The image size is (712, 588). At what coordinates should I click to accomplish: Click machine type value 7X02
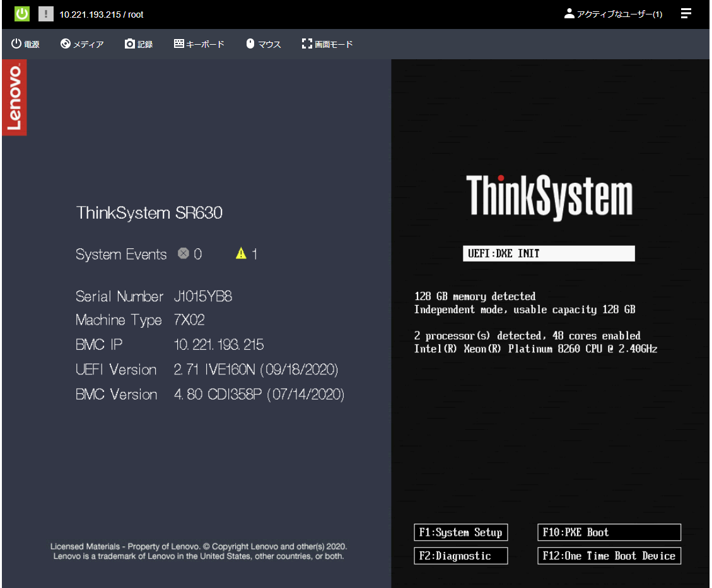pos(189,320)
